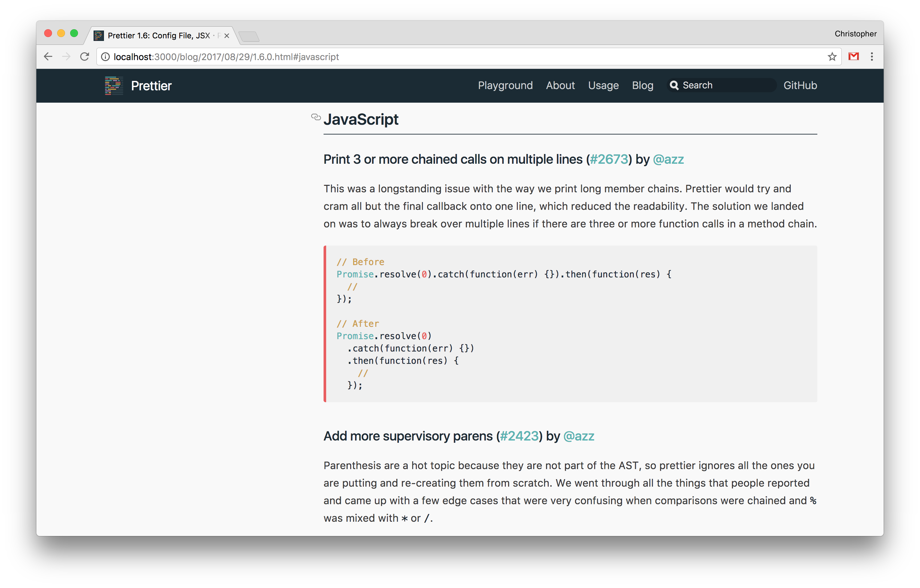This screenshot has width=920, height=588.
Task: Open pull request #2673 link
Action: pyautogui.click(x=609, y=159)
